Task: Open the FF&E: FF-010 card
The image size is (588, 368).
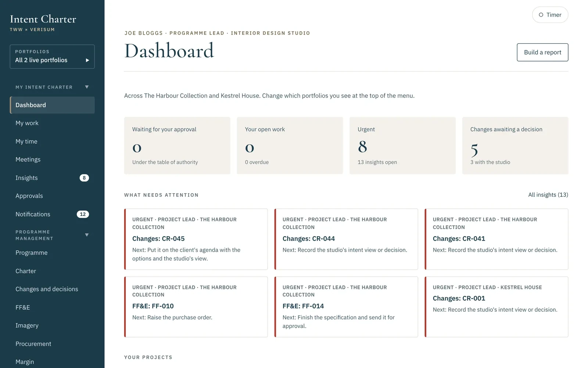Action: [x=196, y=307]
